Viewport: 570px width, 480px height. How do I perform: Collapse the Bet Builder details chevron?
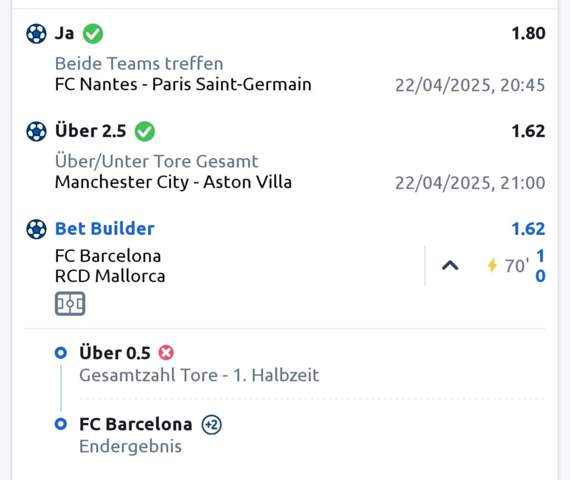tap(450, 266)
